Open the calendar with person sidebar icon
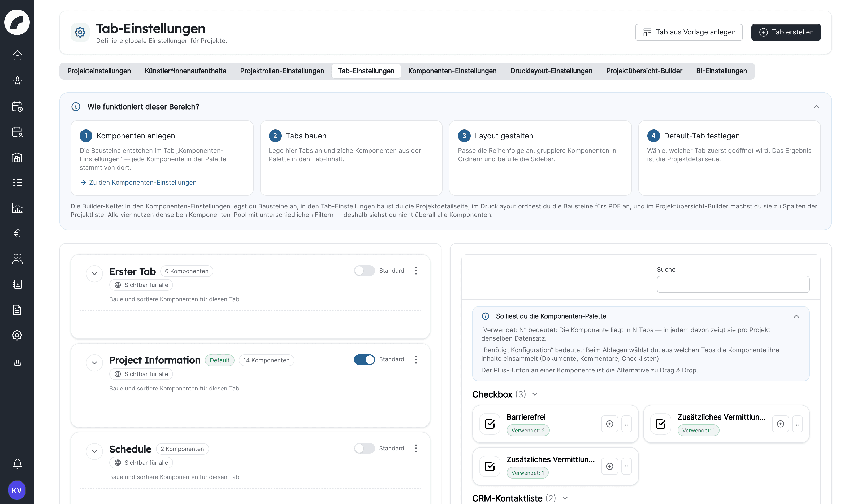This screenshot has width=849, height=504. pyautogui.click(x=17, y=132)
